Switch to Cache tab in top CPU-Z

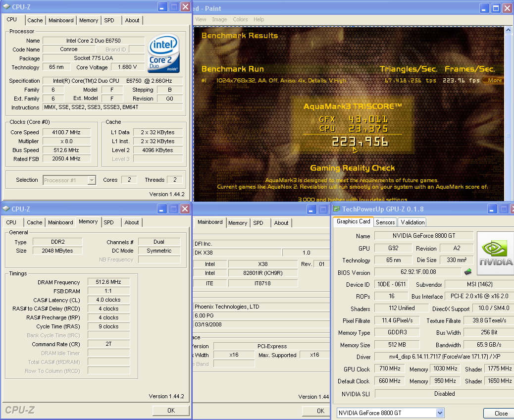tap(35, 20)
